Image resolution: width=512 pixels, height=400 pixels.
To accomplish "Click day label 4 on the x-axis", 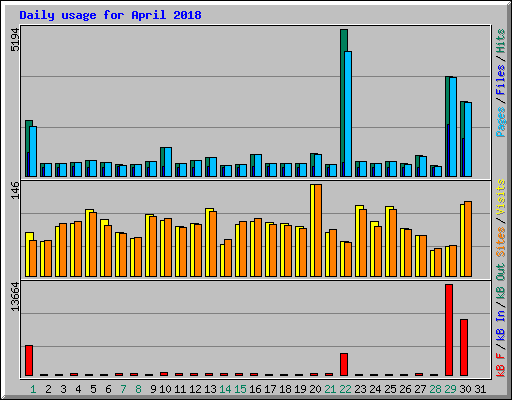I will tap(78, 389).
